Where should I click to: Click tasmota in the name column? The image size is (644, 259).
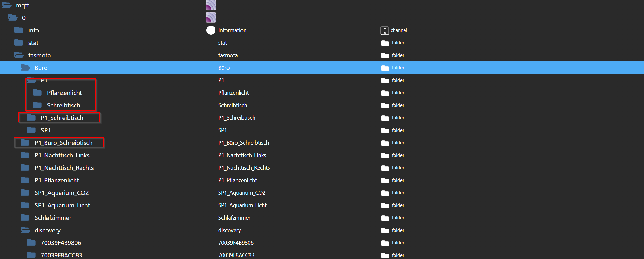coord(228,55)
